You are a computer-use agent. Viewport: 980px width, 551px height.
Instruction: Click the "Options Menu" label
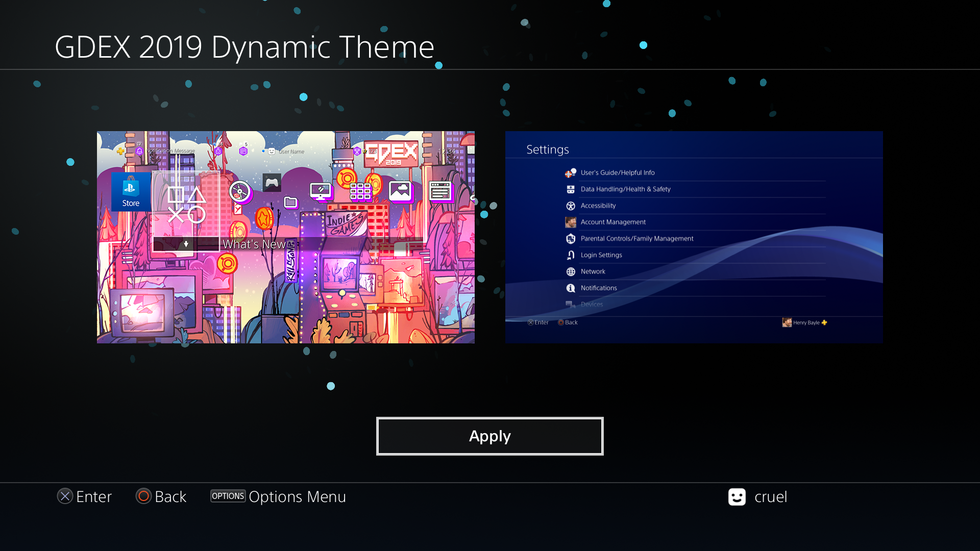298,497
